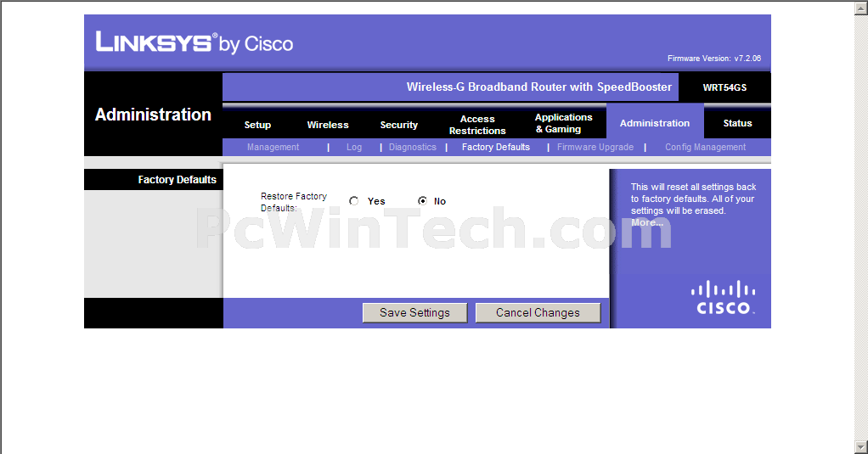The image size is (868, 454).
Task: Open the Management sub-tab
Action: click(x=273, y=147)
